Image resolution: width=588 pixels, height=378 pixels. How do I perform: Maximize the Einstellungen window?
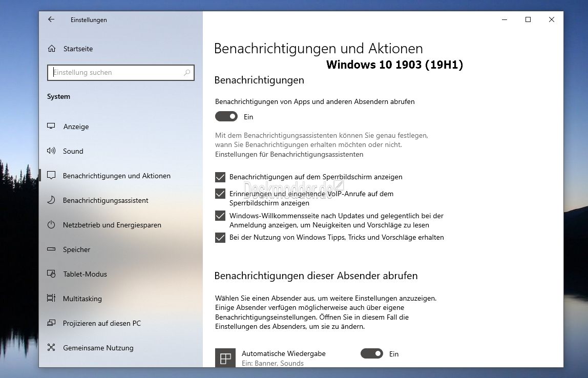coord(528,19)
